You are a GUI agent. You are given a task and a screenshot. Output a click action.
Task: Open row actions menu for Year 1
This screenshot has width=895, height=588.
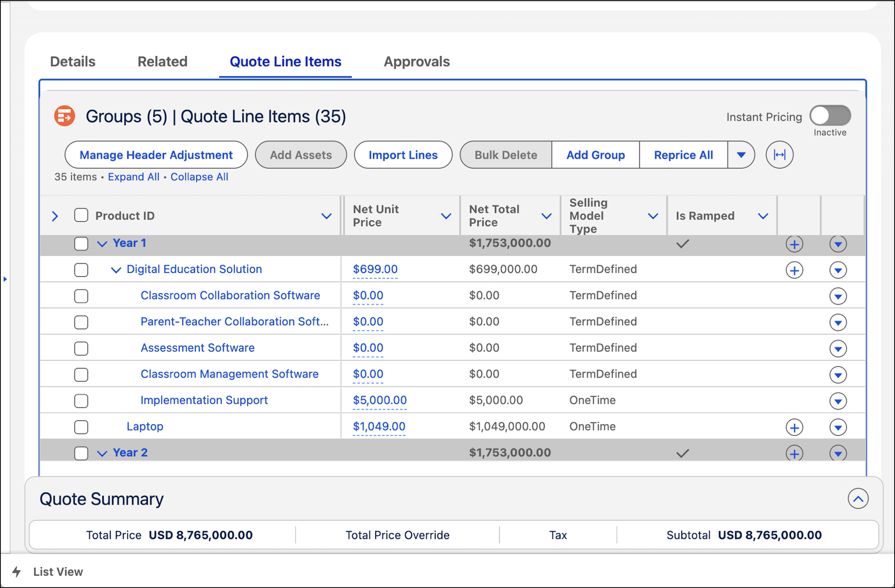point(838,244)
